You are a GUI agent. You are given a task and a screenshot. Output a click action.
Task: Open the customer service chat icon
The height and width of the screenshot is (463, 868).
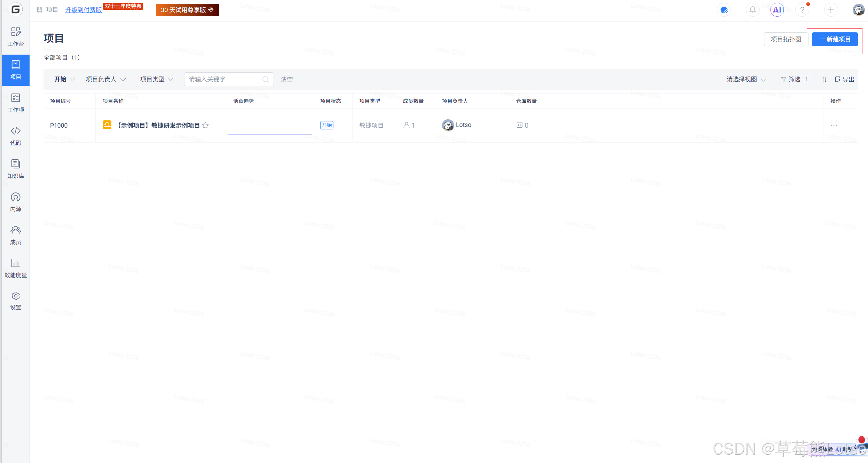[x=724, y=10]
